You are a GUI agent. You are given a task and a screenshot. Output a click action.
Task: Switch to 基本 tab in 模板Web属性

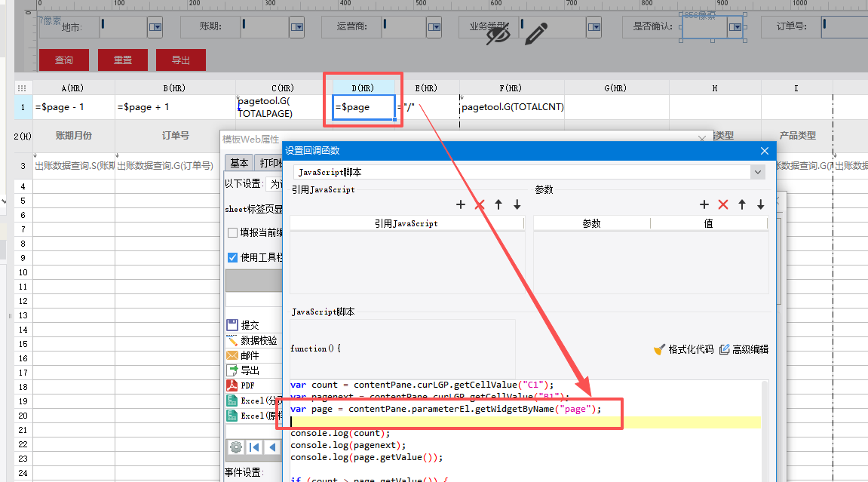(x=239, y=163)
